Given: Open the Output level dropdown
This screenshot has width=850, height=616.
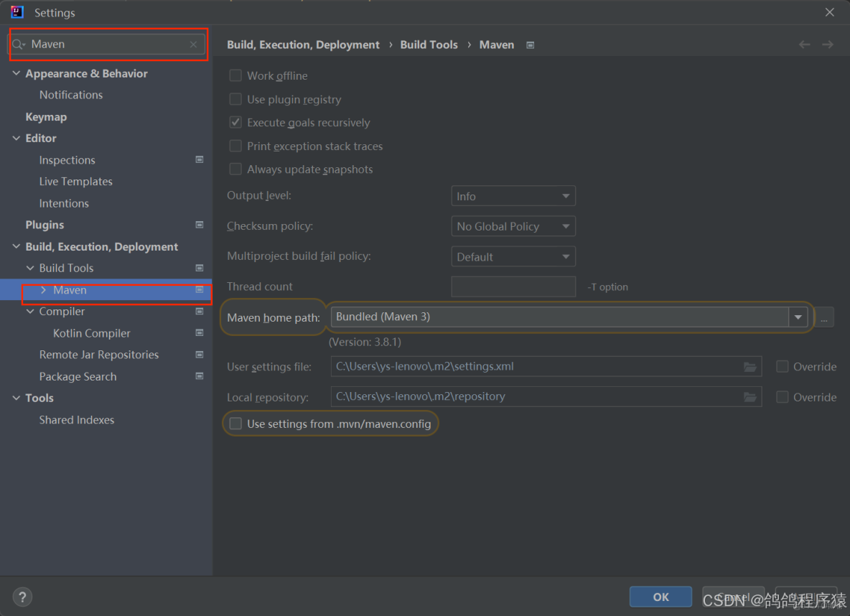Looking at the screenshot, I should [513, 196].
